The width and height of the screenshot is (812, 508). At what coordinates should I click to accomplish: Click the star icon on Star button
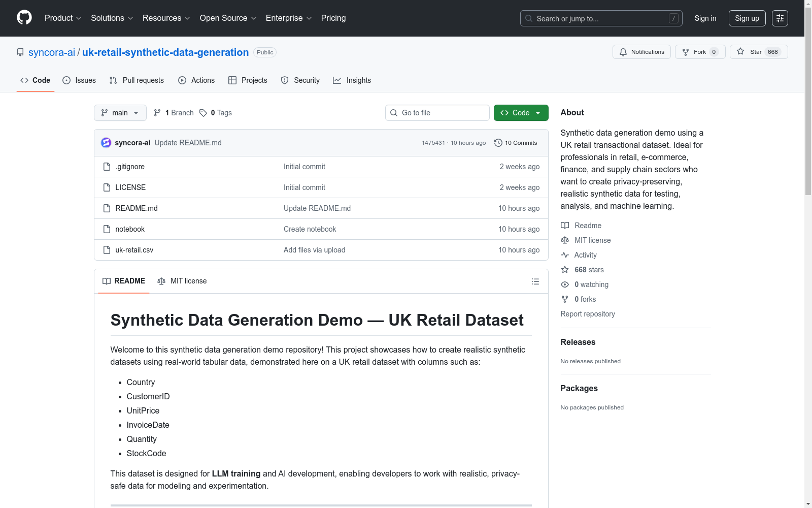740,52
